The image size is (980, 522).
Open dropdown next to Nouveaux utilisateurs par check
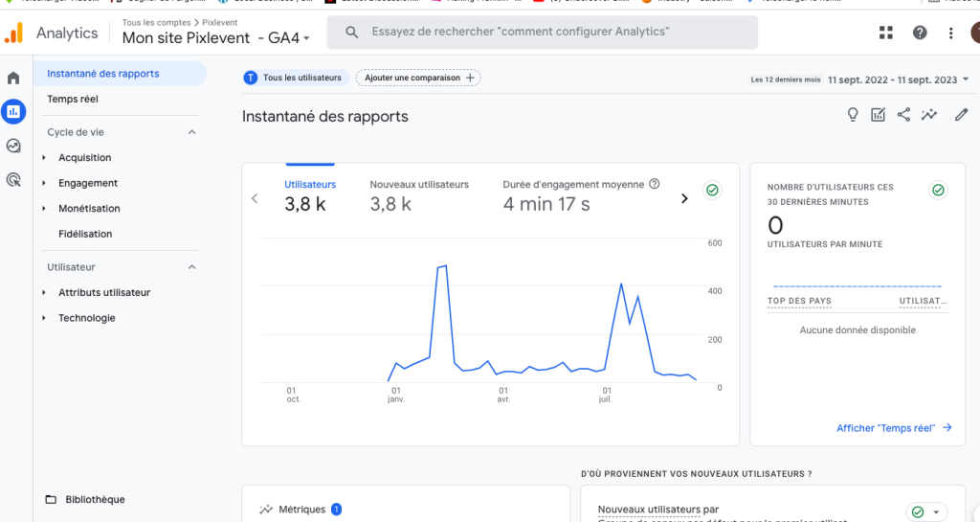(936, 512)
